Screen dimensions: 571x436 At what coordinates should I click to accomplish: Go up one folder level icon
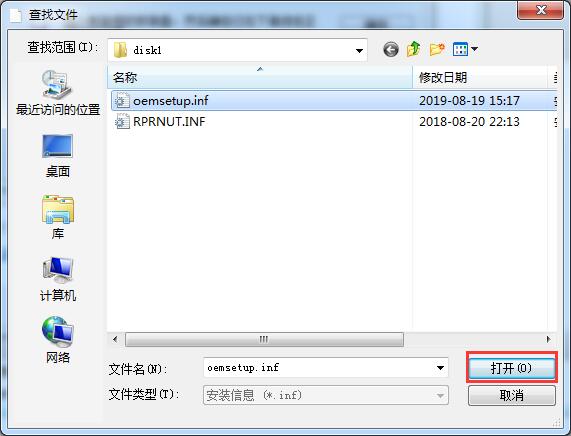[x=414, y=49]
